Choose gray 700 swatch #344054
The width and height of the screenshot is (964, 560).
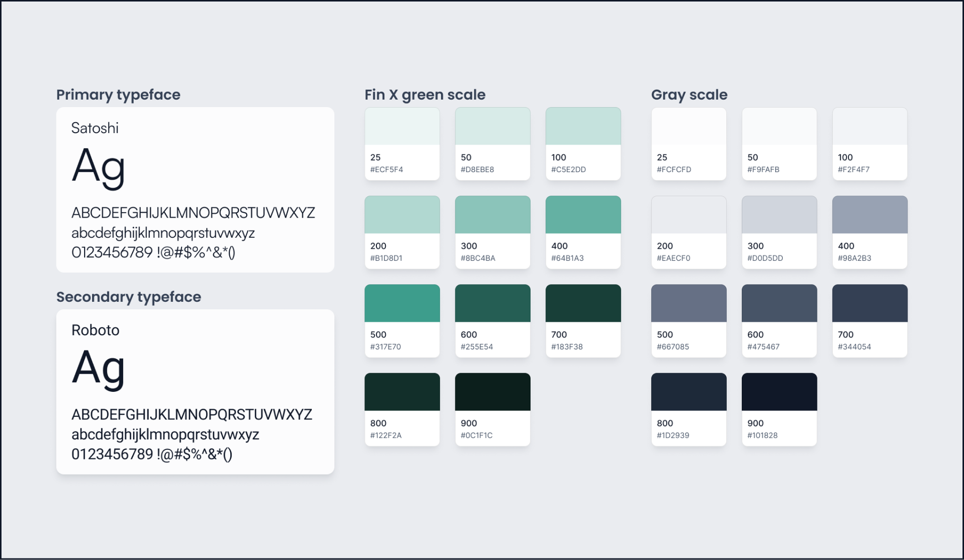point(869,303)
